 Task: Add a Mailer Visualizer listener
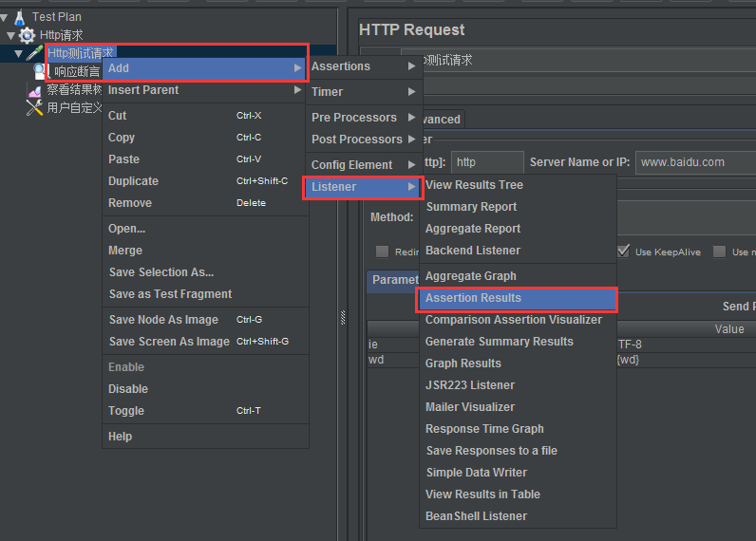(x=518, y=407)
